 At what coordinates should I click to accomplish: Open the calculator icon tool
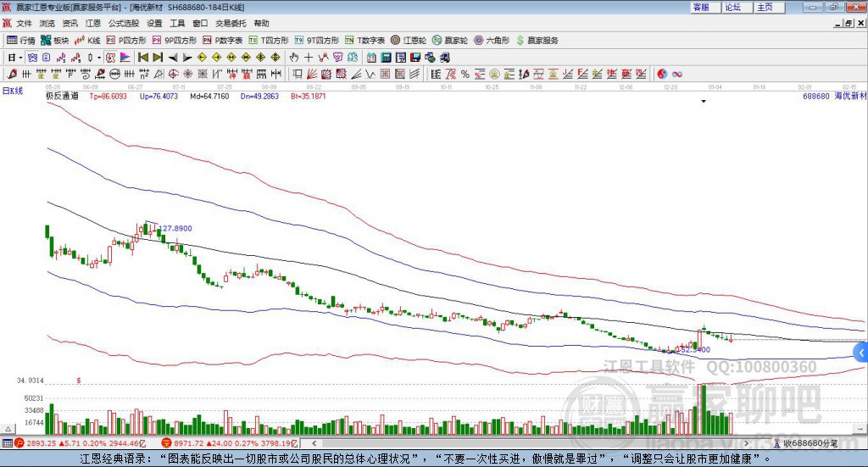point(386,58)
